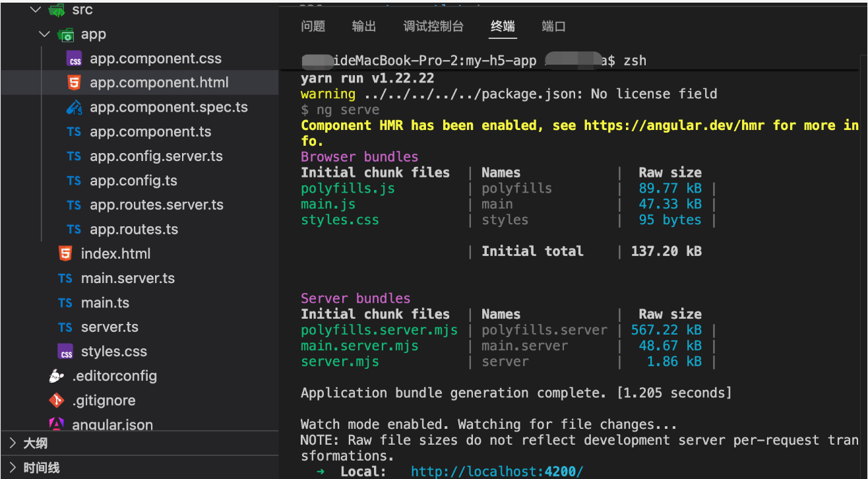Click the TS icon of app.routes.ts
The width and height of the screenshot is (868, 479).
[74, 230]
